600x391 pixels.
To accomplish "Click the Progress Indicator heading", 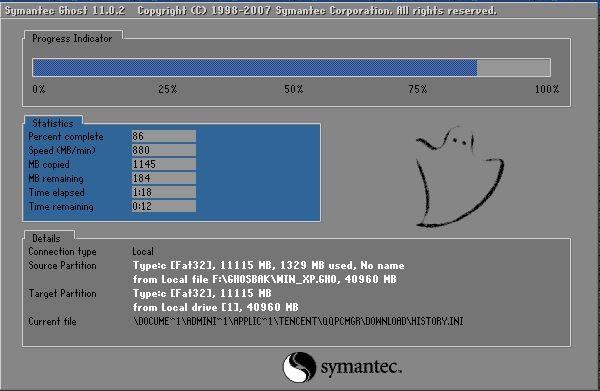I will point(72,39).
